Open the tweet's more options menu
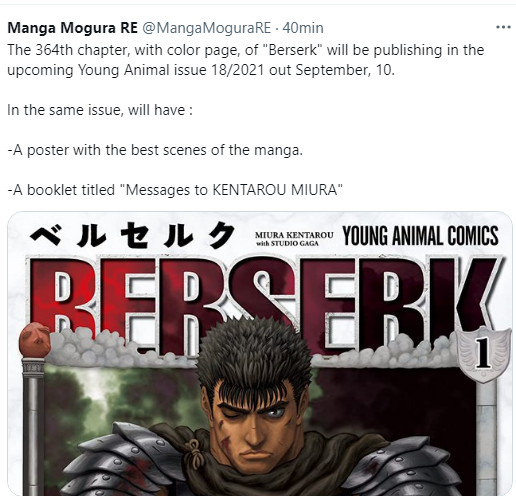 coord(503,27)
